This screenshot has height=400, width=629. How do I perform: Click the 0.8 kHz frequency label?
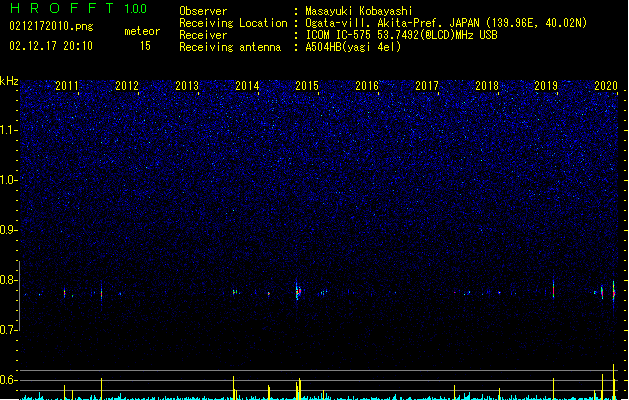[9, 280]
